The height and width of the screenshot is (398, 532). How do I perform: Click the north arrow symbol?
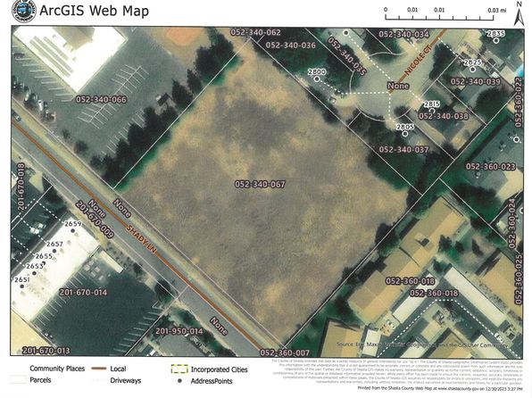519,13
